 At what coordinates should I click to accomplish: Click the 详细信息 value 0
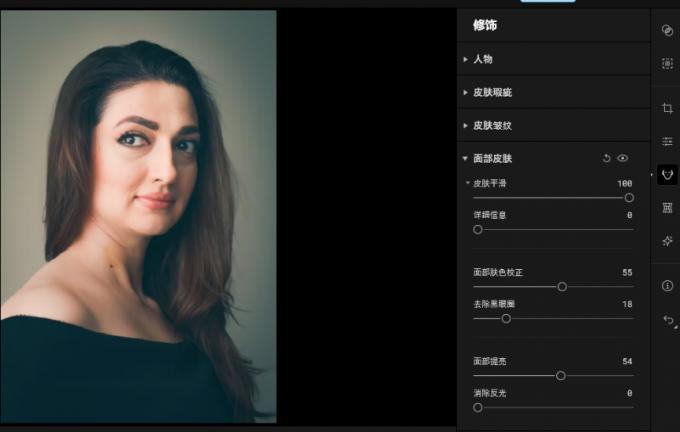coord(630,215)
